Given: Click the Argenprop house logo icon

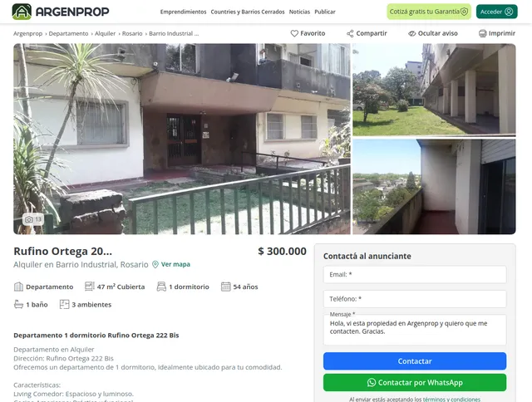Looking at the screenshot, I should point(22,12).
